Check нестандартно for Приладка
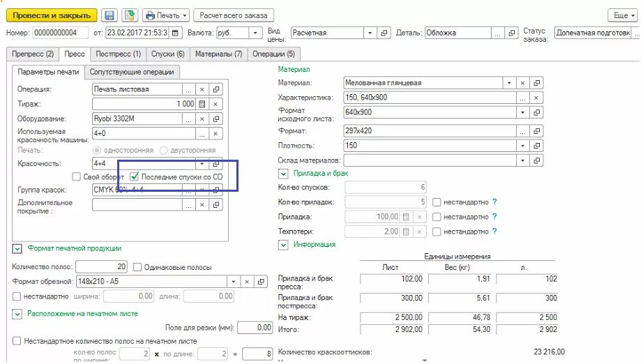This screenshot has width=643, height=364. coord(437,217)
